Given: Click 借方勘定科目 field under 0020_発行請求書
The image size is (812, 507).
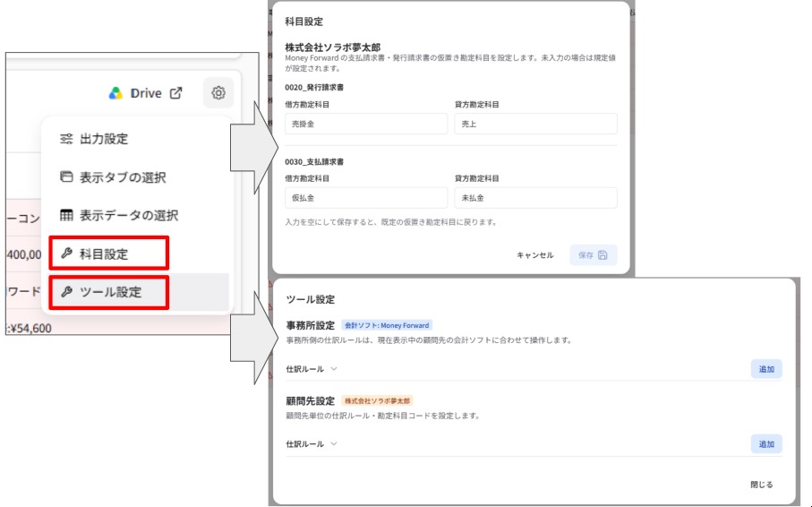Looking at the screenshot, I should pos(366,124).
